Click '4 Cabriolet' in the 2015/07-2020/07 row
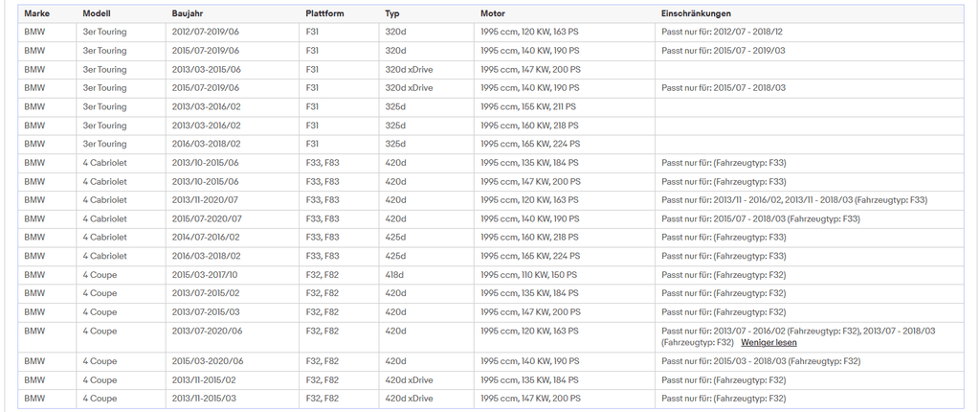 [104, 219]
